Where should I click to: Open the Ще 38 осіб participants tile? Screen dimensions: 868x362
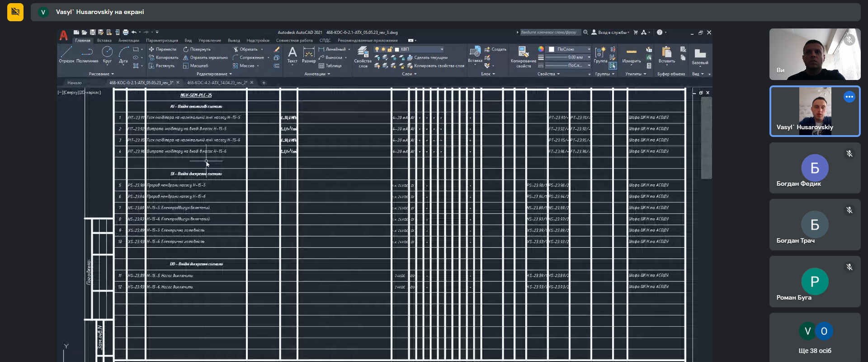coord(815,337)
